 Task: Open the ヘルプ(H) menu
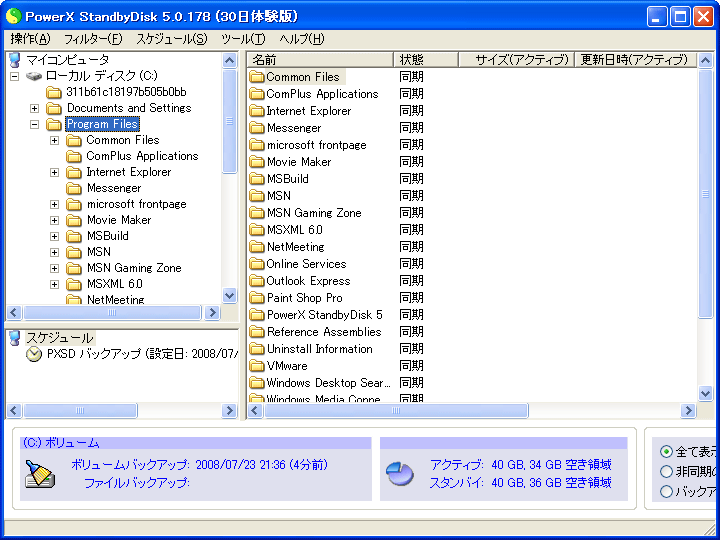(x=302, y=39)
